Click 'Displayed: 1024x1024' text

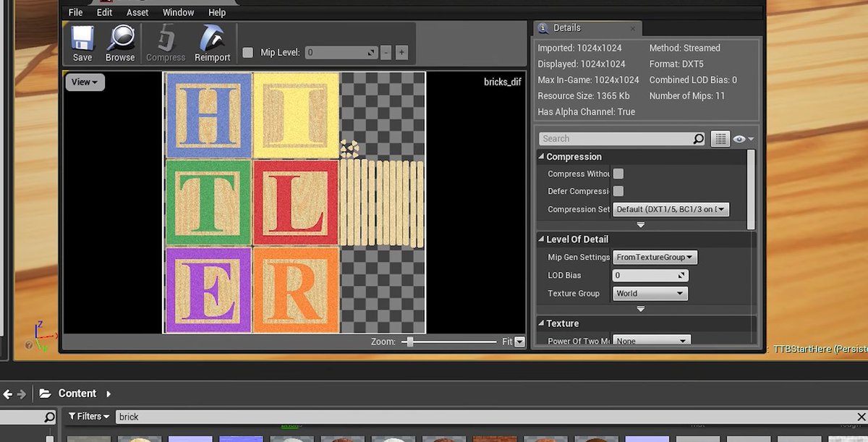(x=582, y=64)
